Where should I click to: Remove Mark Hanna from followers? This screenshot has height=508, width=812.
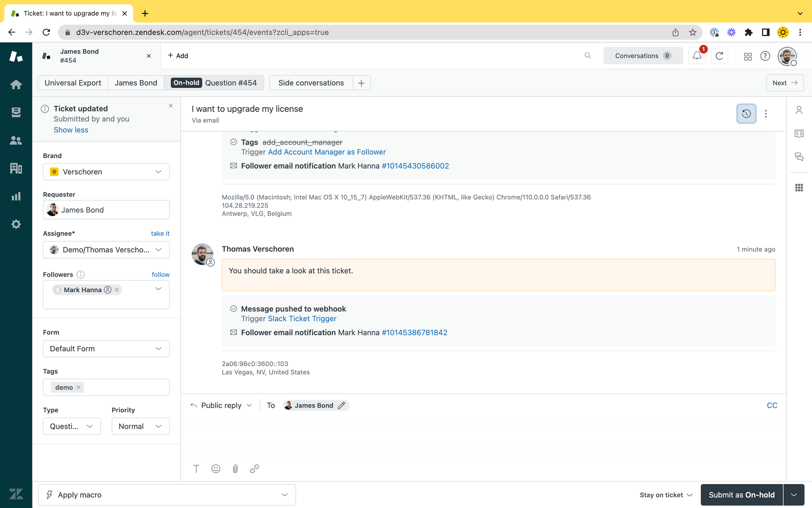pyautogui.click(x=117, y=290)
